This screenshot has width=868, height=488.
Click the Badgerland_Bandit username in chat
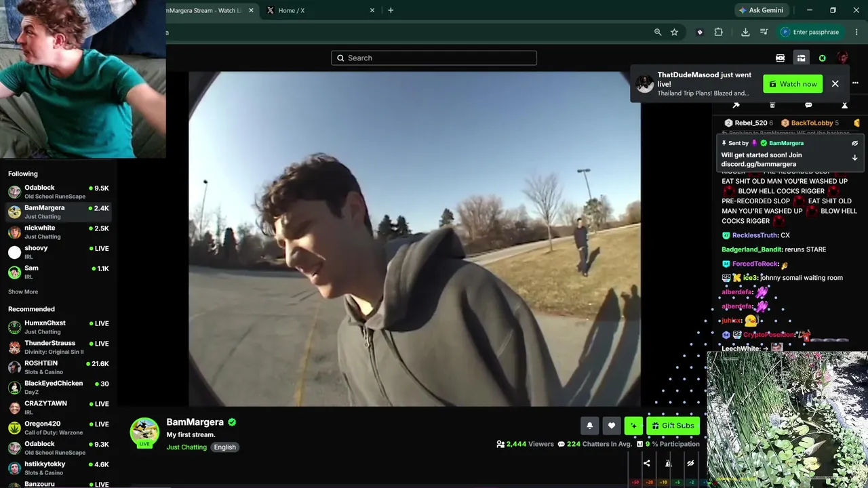click(751, 249)
